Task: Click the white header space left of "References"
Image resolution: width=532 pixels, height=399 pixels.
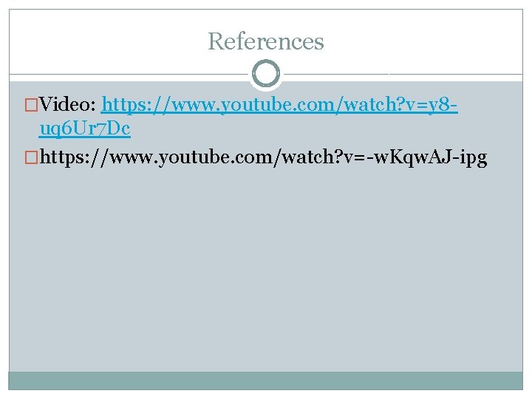Action: click(108, 41)
